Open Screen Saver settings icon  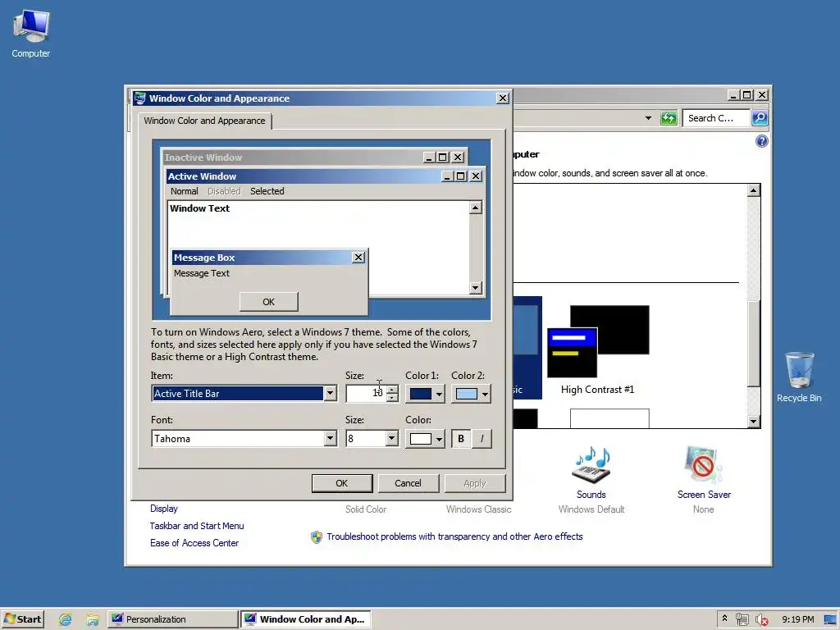pyautogui.click(x=703, y=465)
